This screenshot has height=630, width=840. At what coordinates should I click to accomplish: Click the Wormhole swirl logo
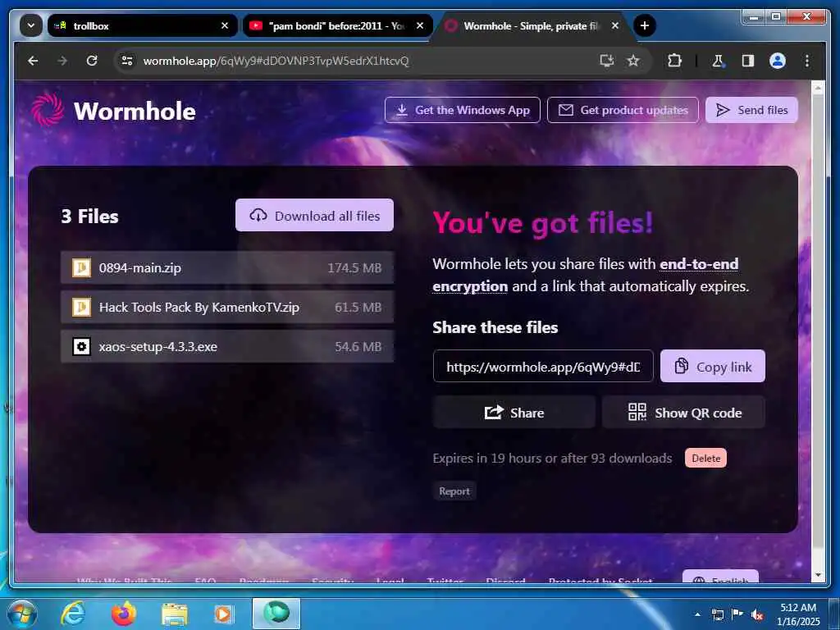[x=47, y=110]
